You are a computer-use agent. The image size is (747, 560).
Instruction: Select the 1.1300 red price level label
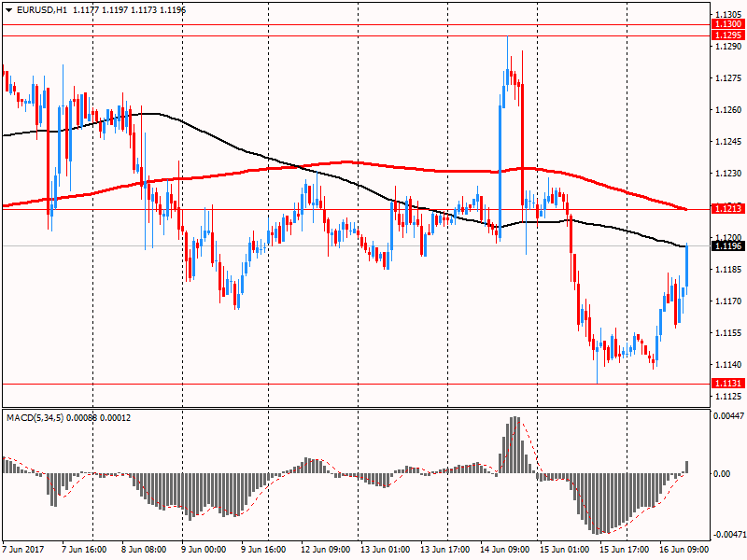(x=728, y=24)
